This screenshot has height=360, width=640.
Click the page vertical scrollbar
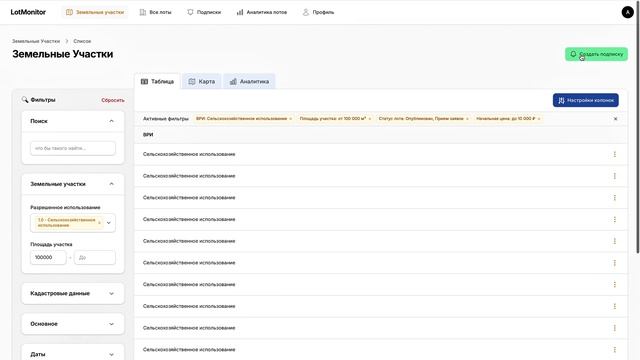tap(638, 127)
